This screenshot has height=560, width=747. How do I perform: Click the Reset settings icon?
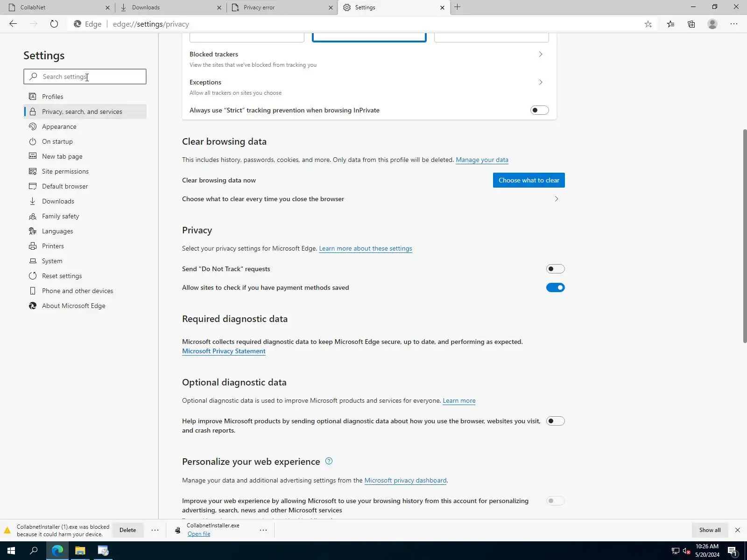tap(33, 276)
